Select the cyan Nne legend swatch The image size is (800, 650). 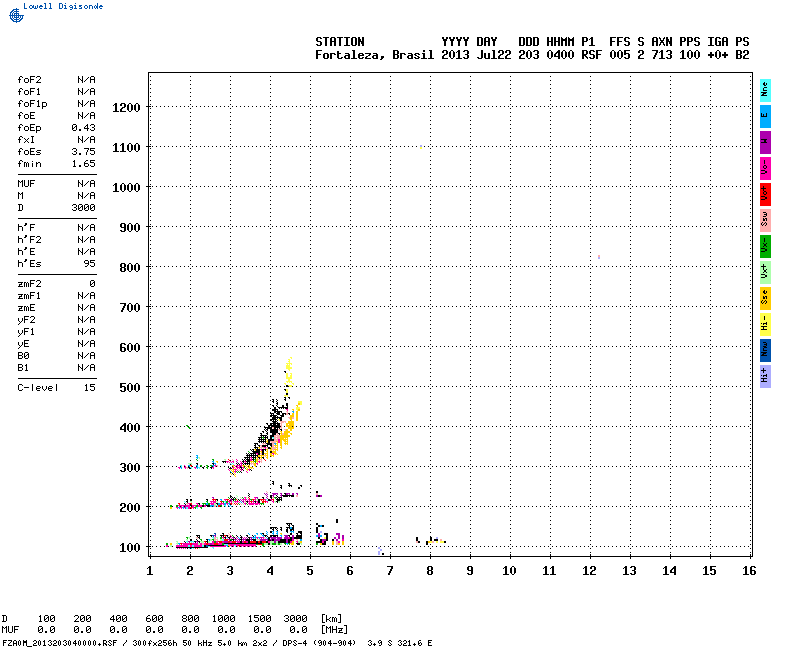tap(765, 90)
